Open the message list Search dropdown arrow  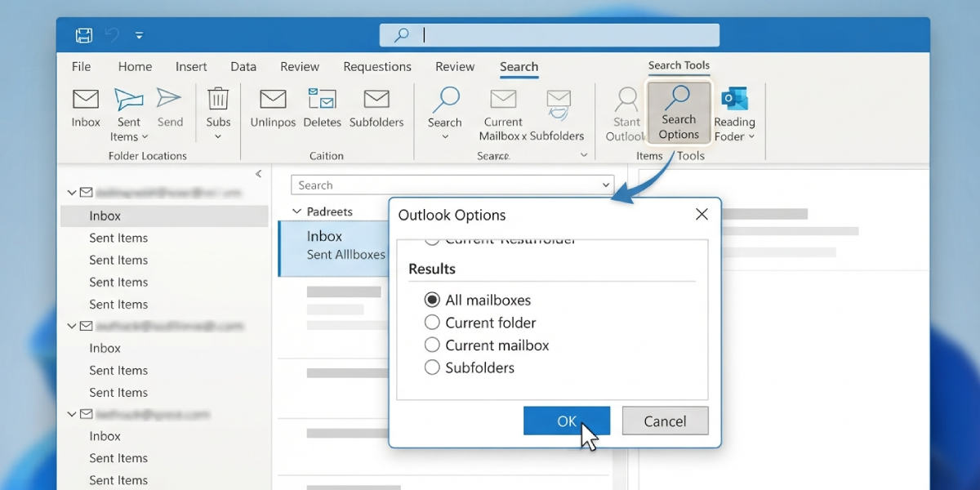coord(605,185)
